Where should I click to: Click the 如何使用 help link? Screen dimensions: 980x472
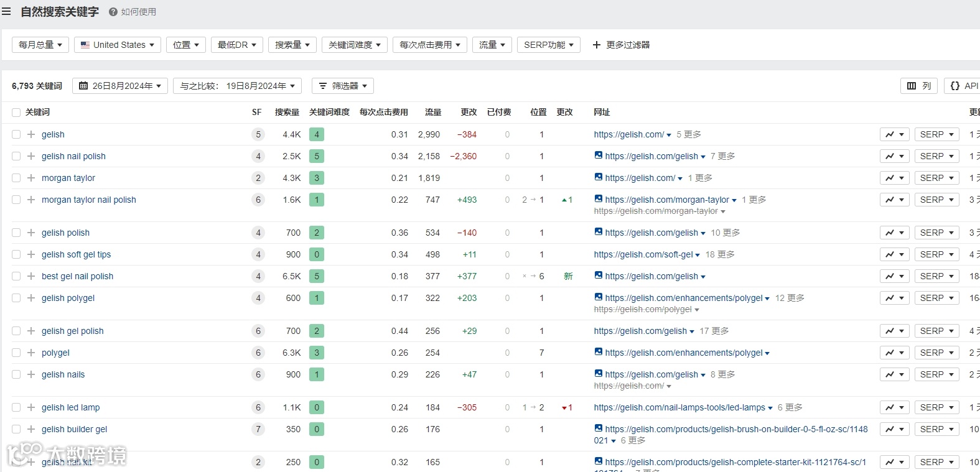139,12
